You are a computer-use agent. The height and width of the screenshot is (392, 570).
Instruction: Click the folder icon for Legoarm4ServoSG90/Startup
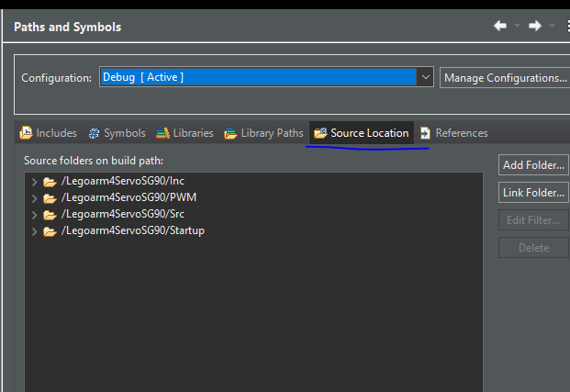pos(50,231)
